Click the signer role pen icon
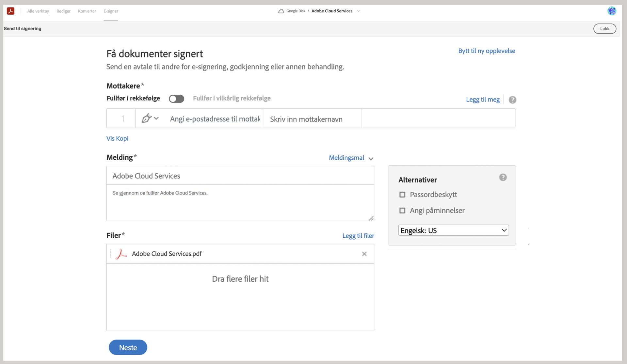The height and width of the screenshot is (364, 627). (x=147, y=118)
